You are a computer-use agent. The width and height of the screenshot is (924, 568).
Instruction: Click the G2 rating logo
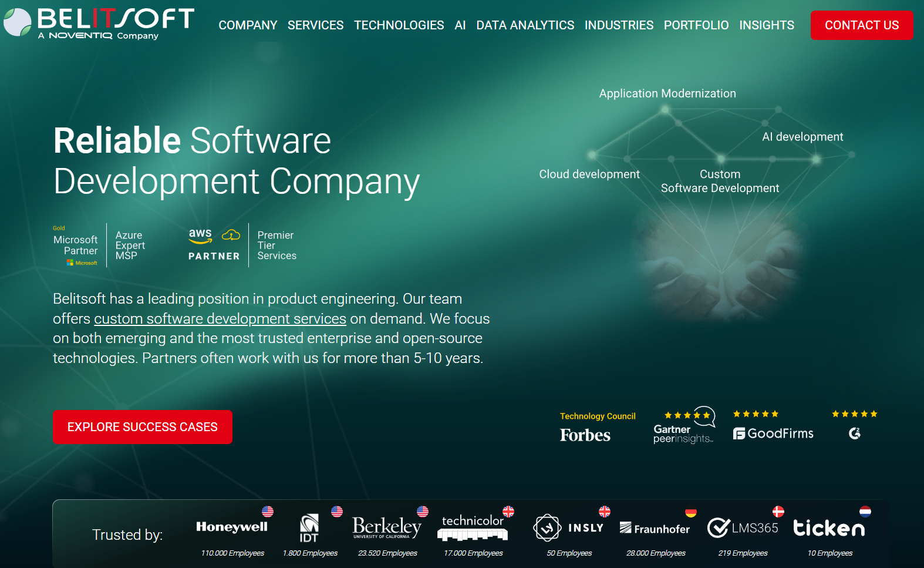tap(855, 426)
